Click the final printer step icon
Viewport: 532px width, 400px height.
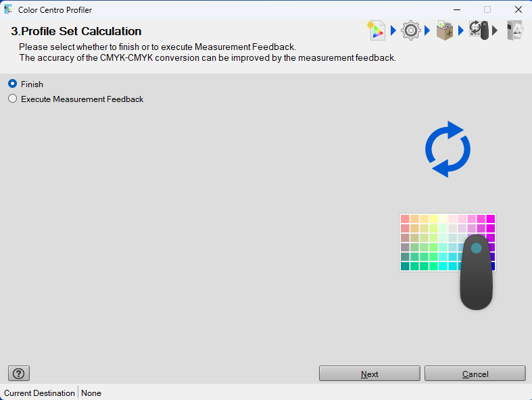515,30
